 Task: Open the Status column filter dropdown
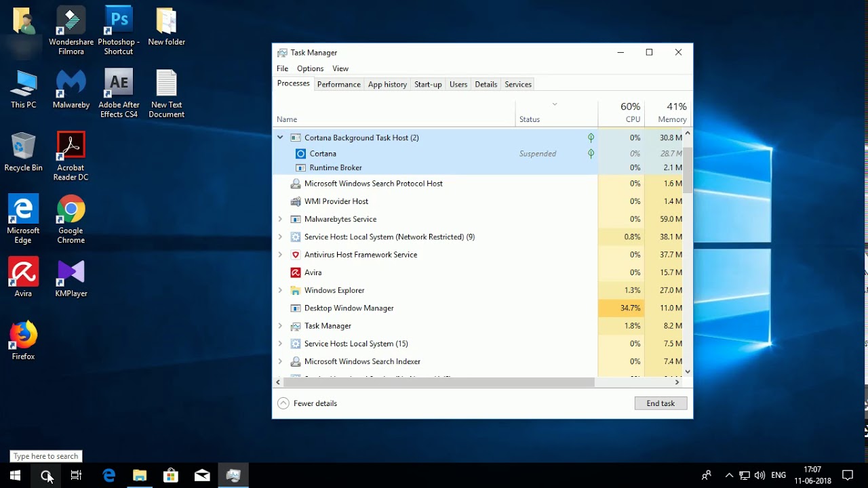(x=555, y=106)
